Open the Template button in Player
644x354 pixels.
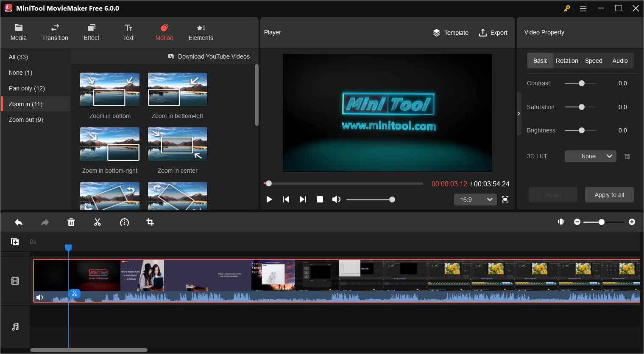451,33
